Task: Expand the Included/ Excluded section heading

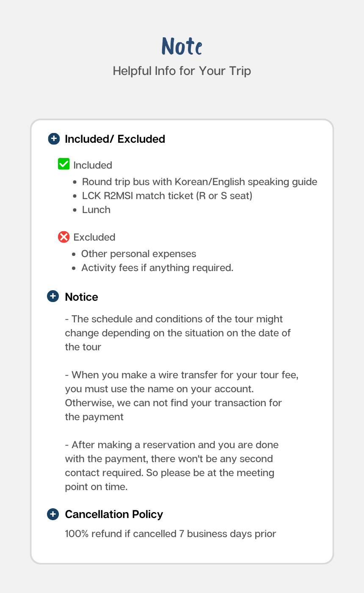Action: [x=115, y=139]
